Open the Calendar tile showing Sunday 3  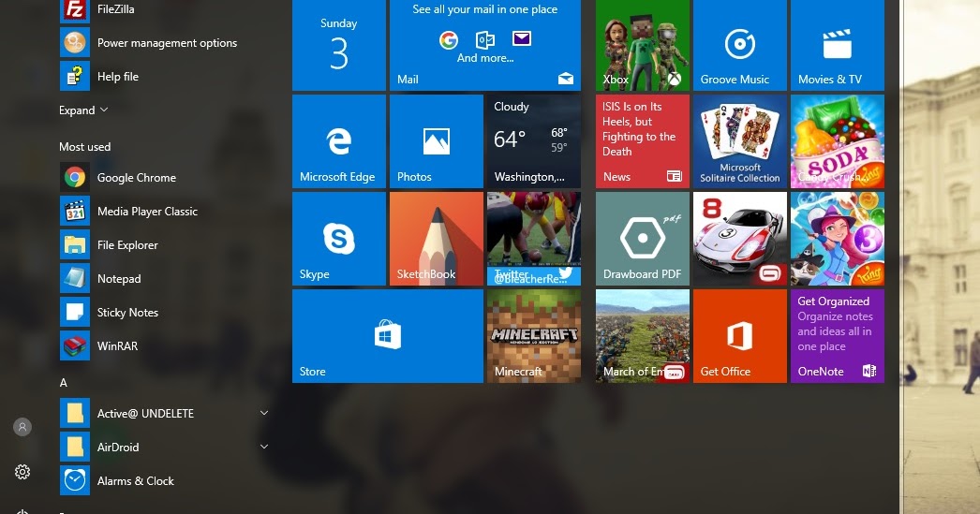(x=339, y=45)
